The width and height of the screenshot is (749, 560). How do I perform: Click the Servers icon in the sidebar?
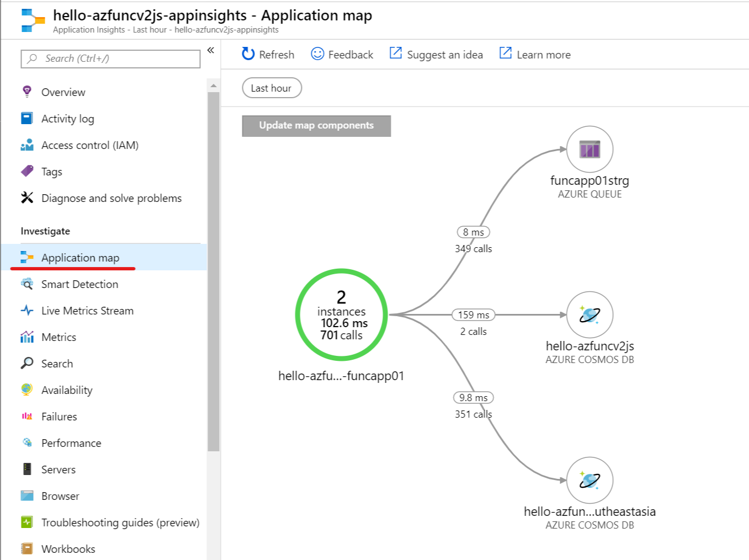coord(26,469)
